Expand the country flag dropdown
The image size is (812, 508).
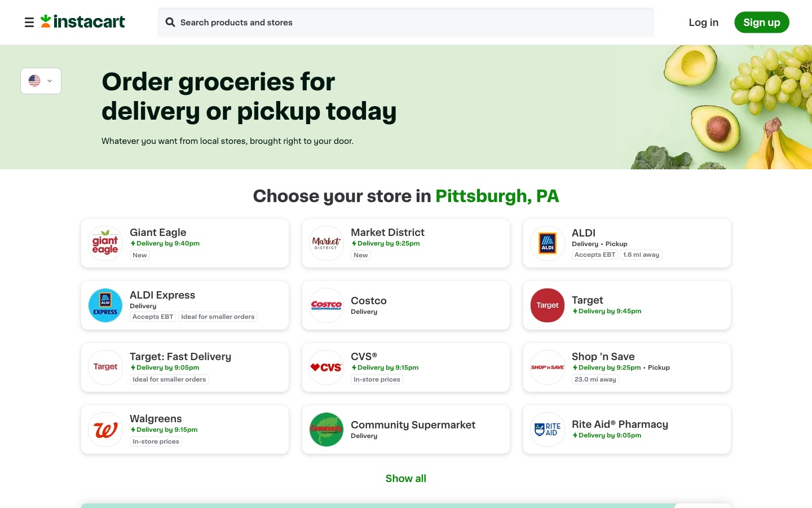click(41, 81)
